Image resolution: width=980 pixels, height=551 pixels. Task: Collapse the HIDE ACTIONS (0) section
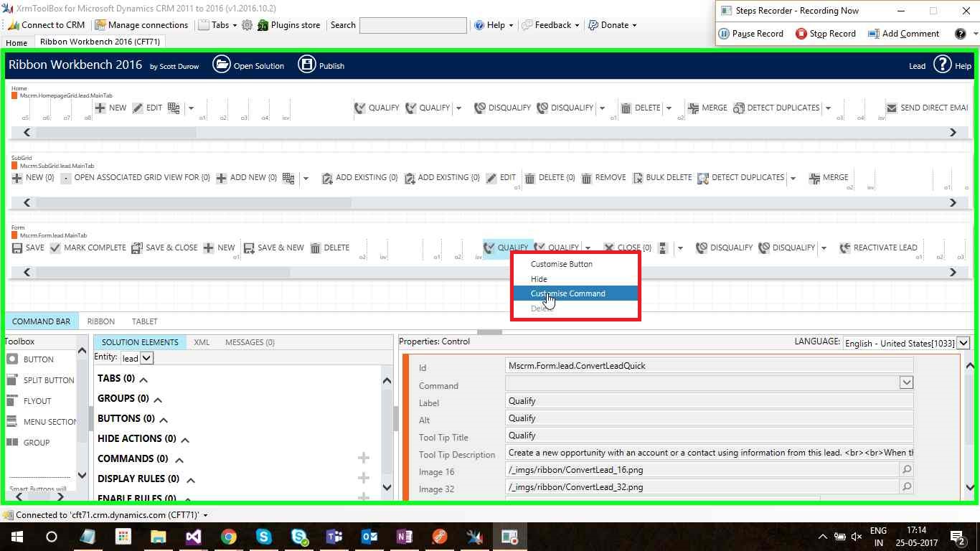185,440
